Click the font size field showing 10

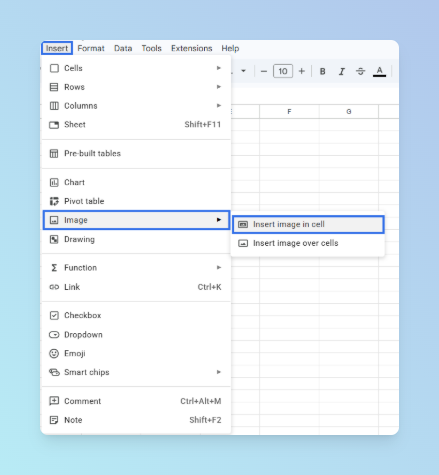coord(283,71)
